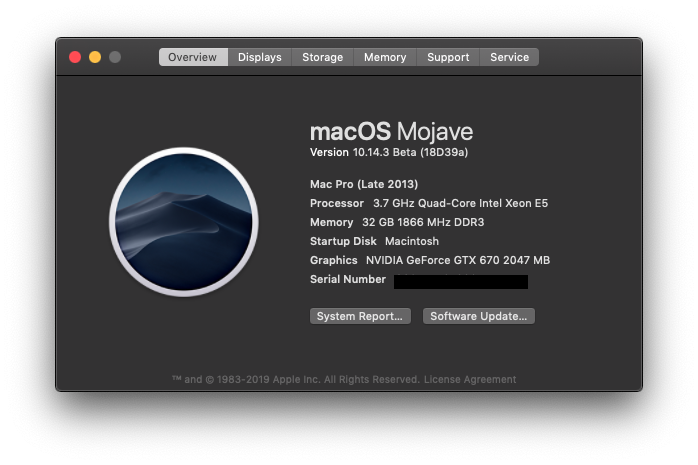Click the version text 10.14.3 Beta (18D39a)
The width and height of the screenshot is (698, 465).
pyautogui.click(x=410, y=152)
